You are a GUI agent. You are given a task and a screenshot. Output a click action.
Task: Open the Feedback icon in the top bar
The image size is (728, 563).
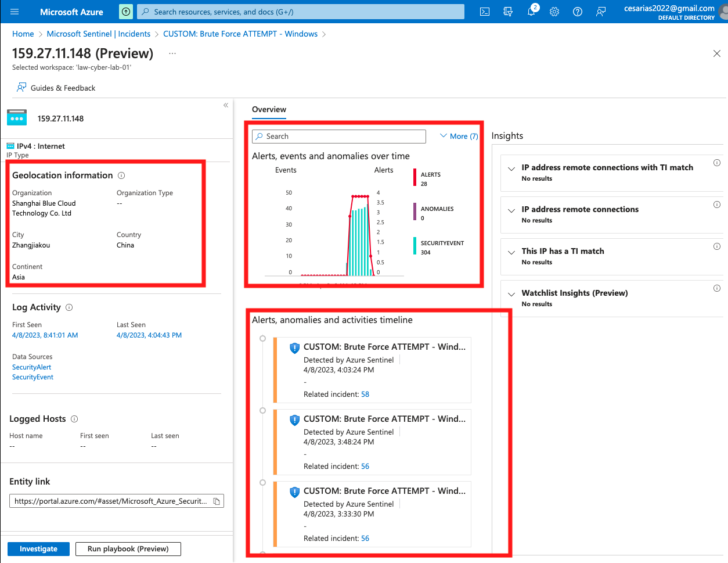click(x=601, y=12)
